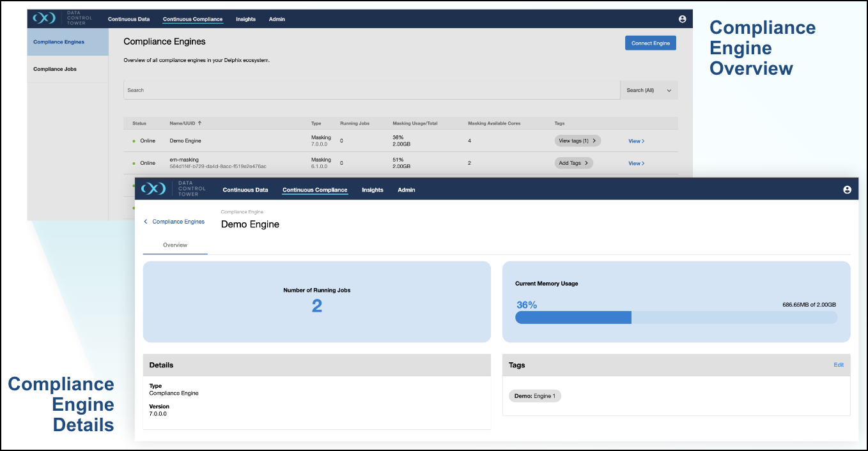This screenshot has width=868, height=451.
Task: Click the Edit link in the Tags panel
Action: point(839,365)
